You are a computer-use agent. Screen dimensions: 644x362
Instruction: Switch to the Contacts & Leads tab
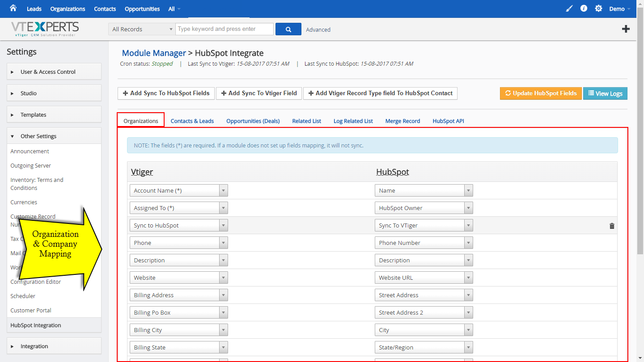pyautogui.click(x=192, y=121)
